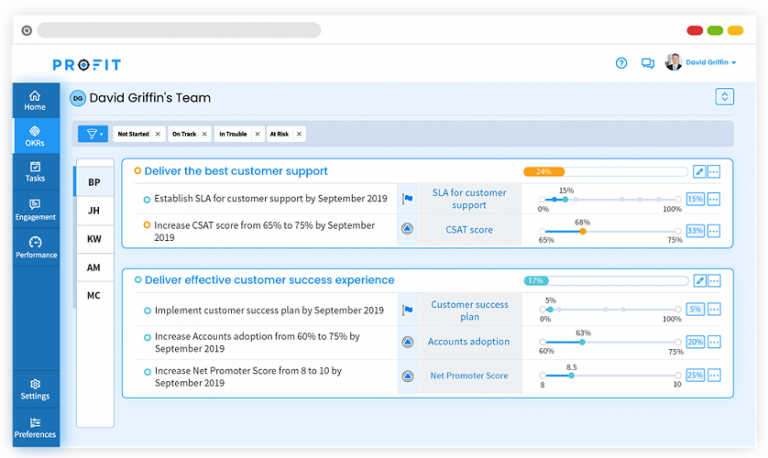Go to Home in the sidebar
Viewport: 768px width, 458px height.
[35, 100]
